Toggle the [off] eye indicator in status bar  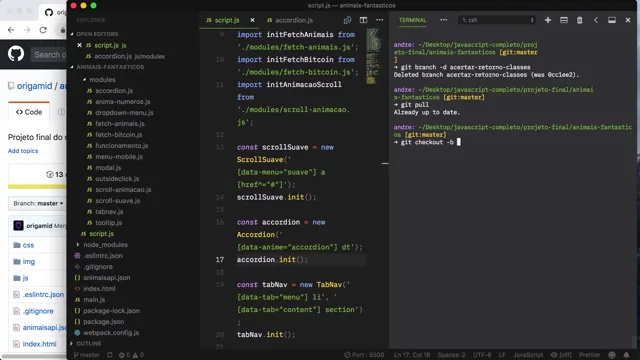(x=561, y=355)
